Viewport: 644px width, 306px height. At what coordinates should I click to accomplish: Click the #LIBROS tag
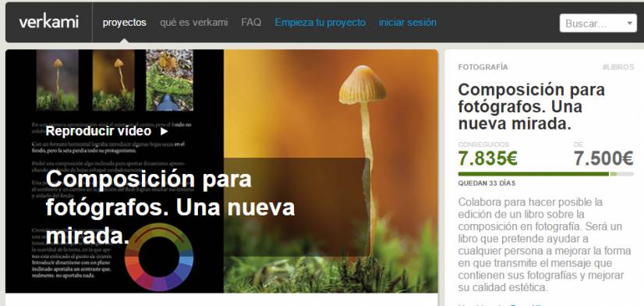[x=618, y=67]
